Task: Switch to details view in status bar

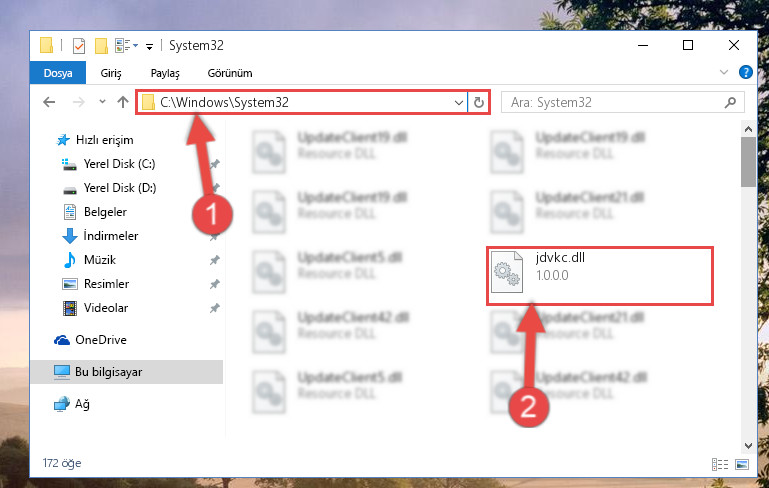Action: coord(719,464)
